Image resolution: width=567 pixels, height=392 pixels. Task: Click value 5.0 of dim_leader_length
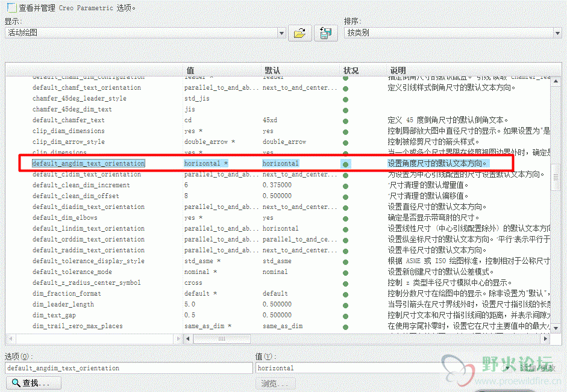point(189,304)
